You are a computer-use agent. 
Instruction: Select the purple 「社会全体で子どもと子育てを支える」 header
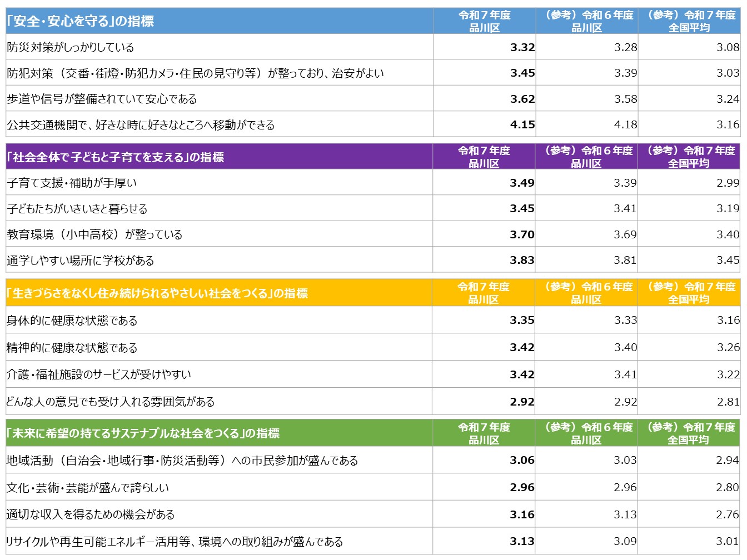point(116,157)
